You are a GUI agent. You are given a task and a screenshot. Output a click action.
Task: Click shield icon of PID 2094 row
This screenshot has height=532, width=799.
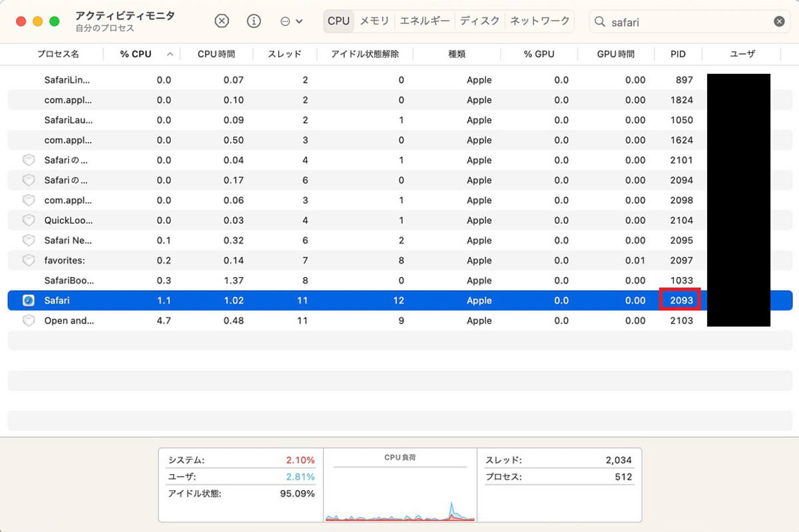29,180
